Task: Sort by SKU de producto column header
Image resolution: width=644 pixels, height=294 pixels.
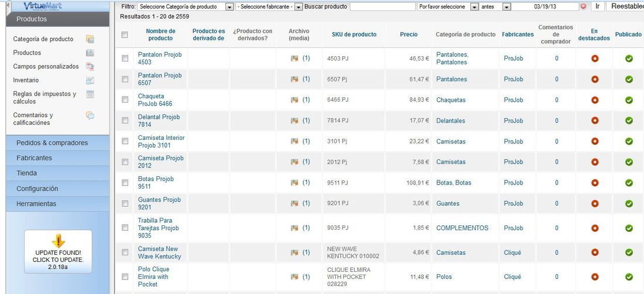Action: 354,35
